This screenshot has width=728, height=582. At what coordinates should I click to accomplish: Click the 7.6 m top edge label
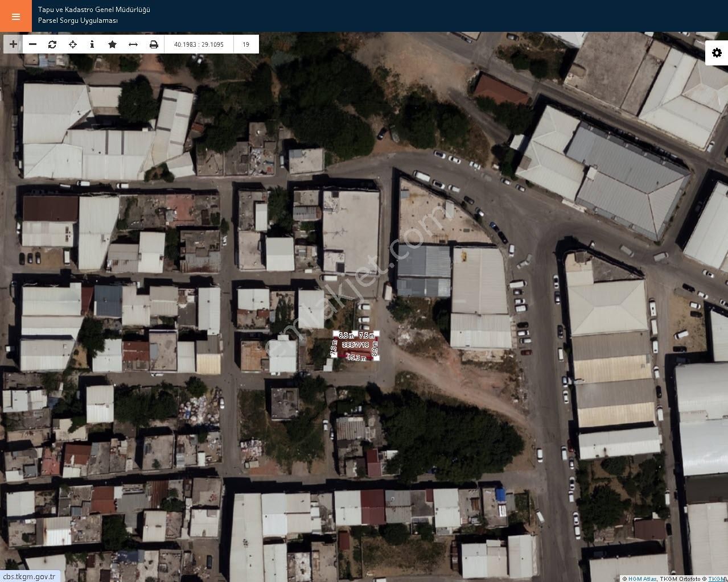coord(367,336)
